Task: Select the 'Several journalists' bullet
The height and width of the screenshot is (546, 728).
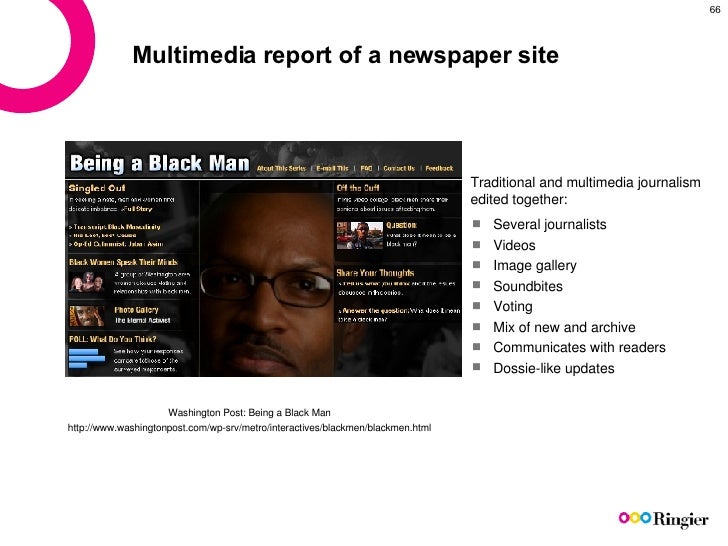Action: pyautogui.click(x=550, y=224)
